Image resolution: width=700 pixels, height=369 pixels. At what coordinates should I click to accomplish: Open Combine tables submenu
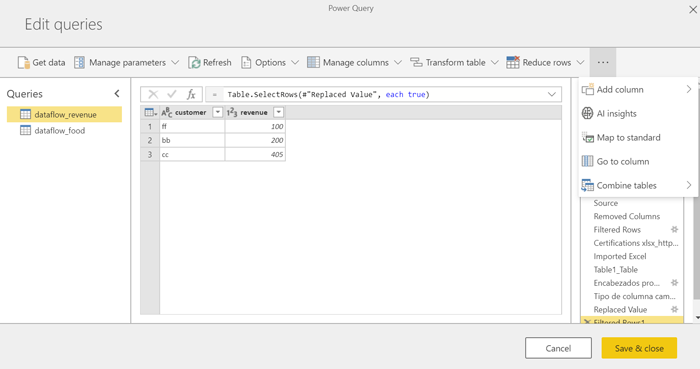tap(637, 185)
